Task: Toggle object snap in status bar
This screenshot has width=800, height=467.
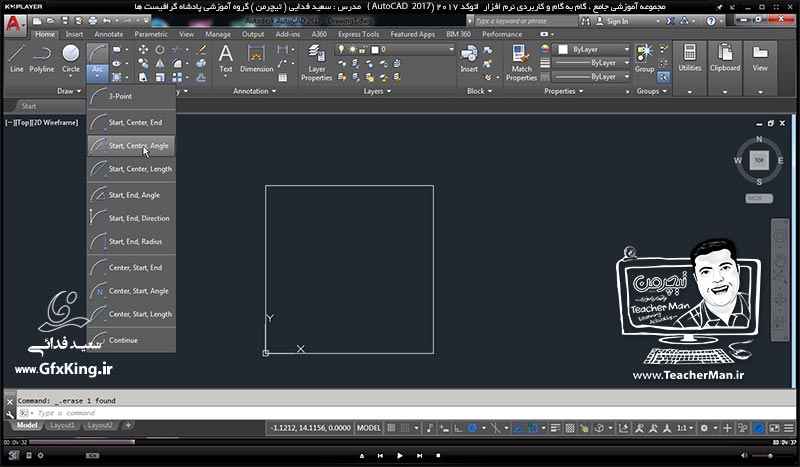Action: (x=533, y=428)
